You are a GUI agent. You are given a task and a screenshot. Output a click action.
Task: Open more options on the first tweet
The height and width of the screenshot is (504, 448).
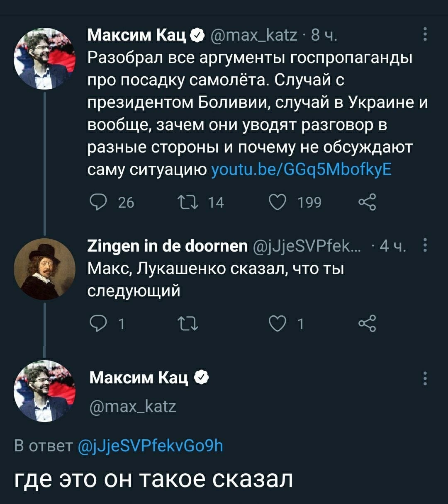(424, 34)
